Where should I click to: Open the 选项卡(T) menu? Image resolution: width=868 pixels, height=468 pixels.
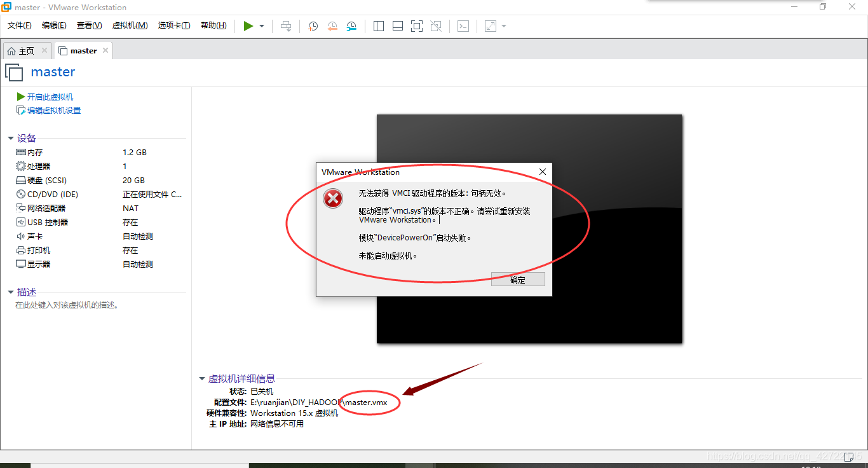pos(174,25)
